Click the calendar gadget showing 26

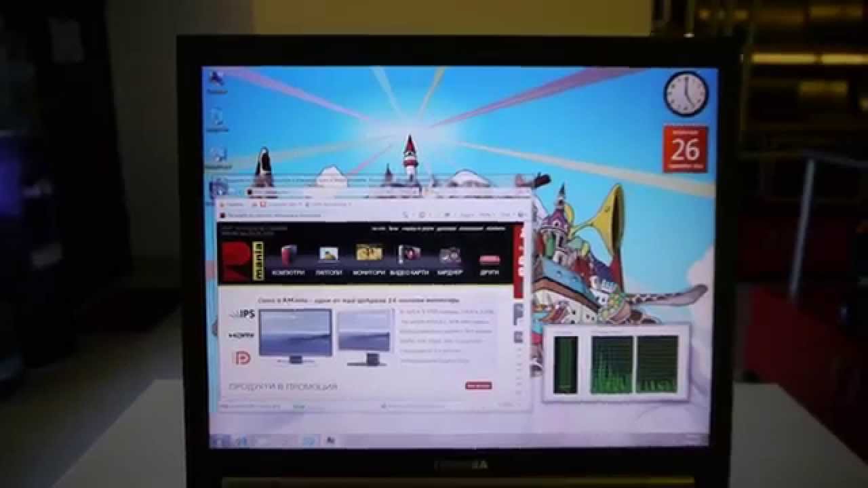click(686, 149)
